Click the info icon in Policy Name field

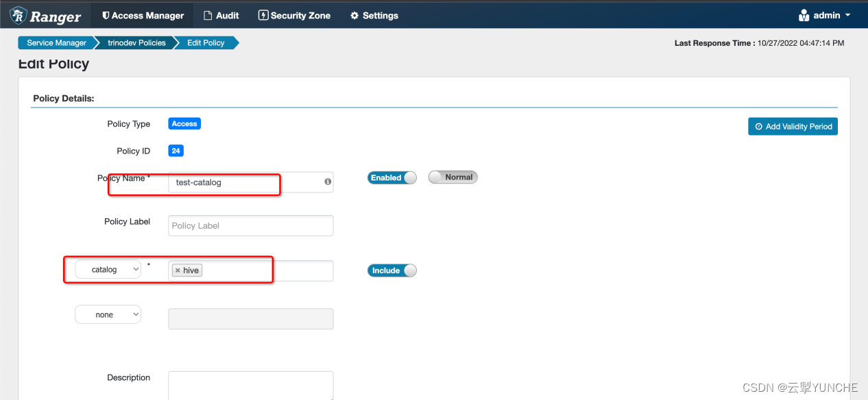(328, 182)
